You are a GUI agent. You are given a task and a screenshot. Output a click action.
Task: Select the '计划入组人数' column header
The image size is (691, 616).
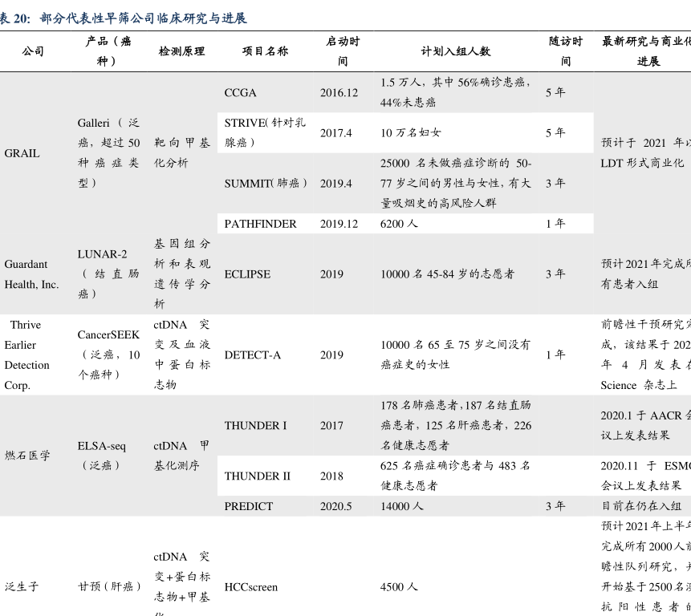point(456,51)
